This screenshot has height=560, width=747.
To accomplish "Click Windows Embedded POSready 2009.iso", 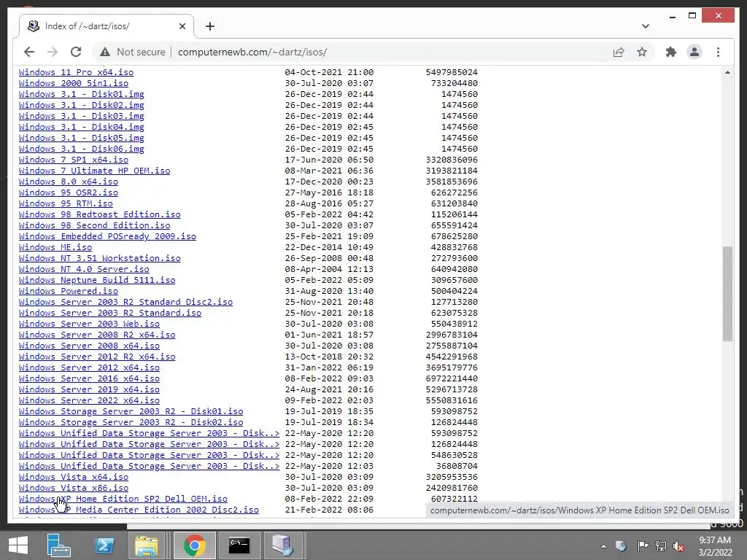I will [x=108, y=237].
